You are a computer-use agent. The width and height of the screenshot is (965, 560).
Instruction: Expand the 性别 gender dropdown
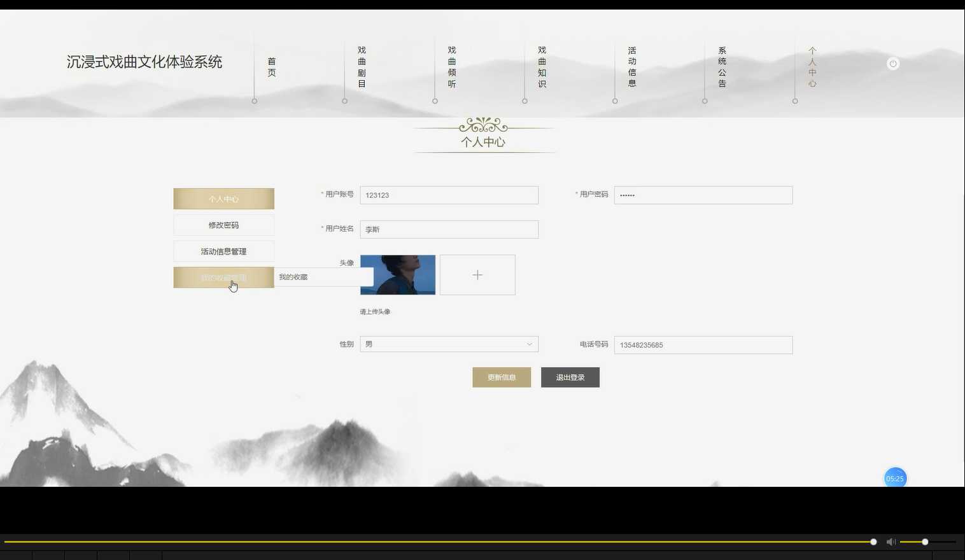(449, 344)
